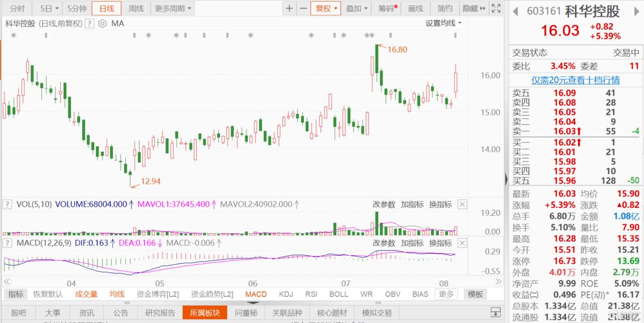Open VOL indicator help question mark
The width and height of the screenshot is (644, 323).
(7, 204)
